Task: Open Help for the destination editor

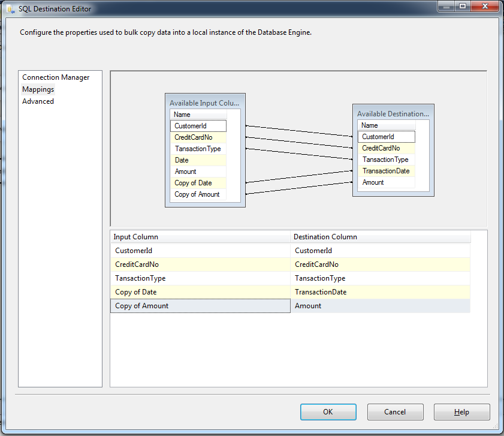Action: 461,412
